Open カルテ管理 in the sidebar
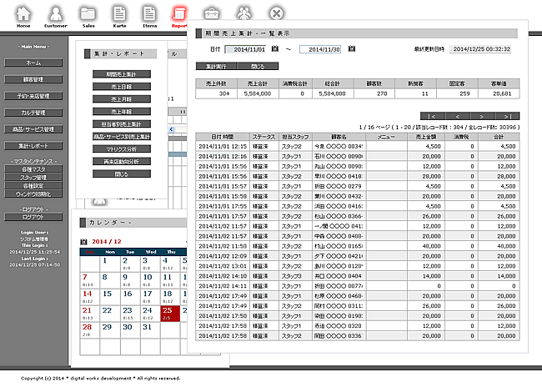The width and height of the screenshot is (542, 392). (33, 113)
